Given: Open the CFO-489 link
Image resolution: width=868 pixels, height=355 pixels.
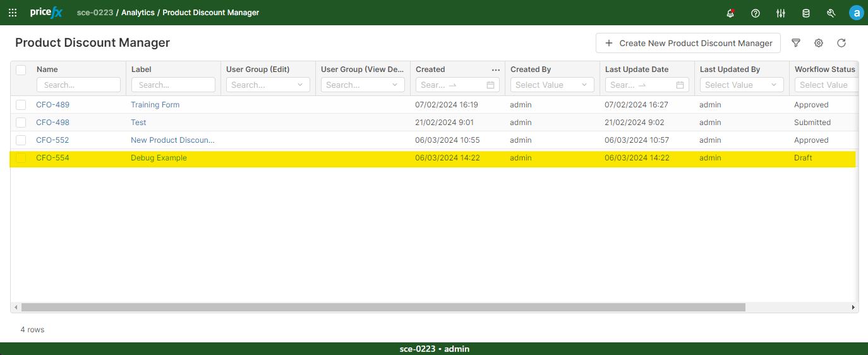Looking at the screenshot, I should coord(52,105).
